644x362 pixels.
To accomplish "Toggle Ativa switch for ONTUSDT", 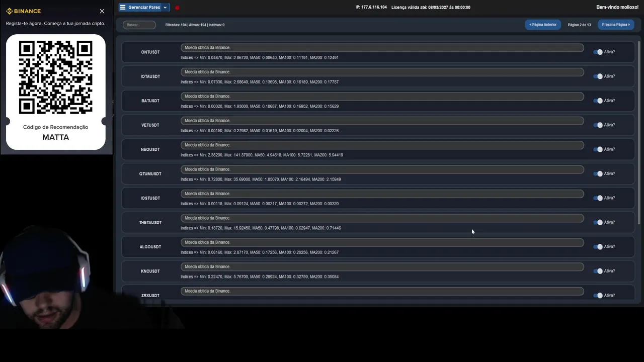I will click(598, 52).
